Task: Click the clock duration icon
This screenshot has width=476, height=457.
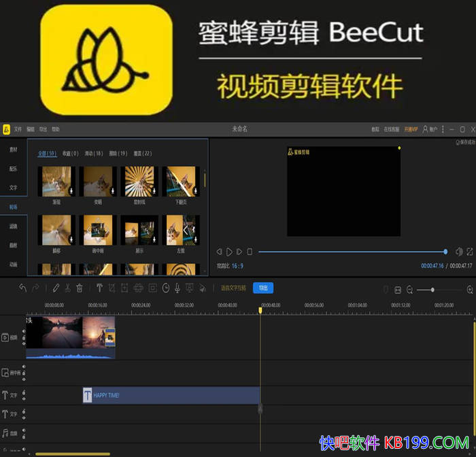Action: pyautogui.click(x=166, y=288)
